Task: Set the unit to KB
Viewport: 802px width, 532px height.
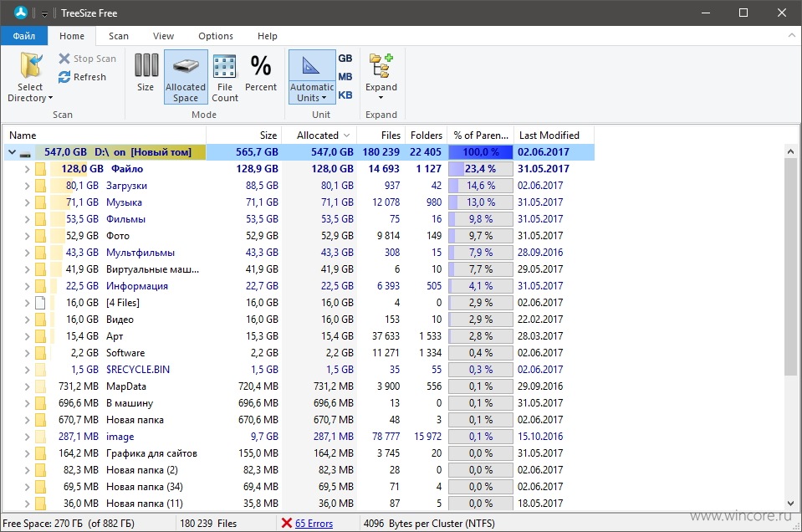Action: coord(345,95)
